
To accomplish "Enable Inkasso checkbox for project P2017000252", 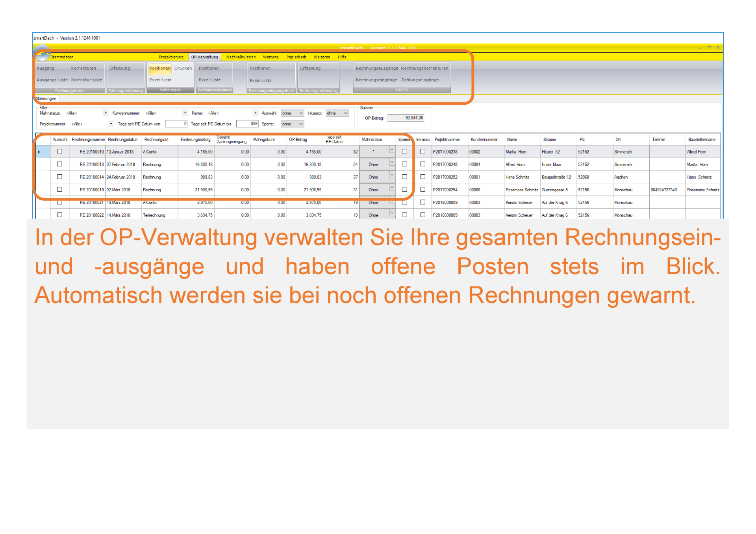I will pos(423,177).
